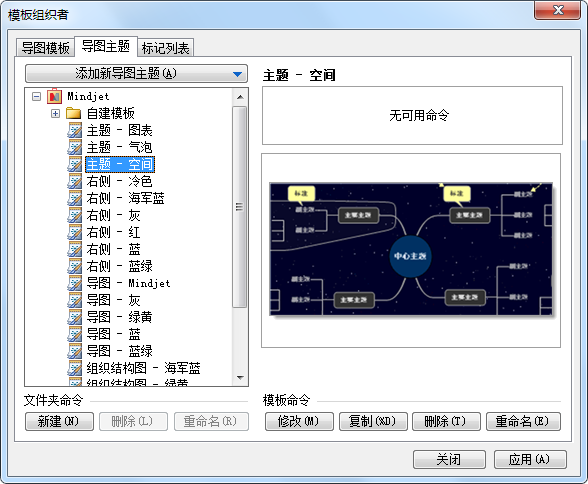The image size is (588, 484).
Task: Select the 右侧 - 蓝绿 theme
Action: [120, 266]
